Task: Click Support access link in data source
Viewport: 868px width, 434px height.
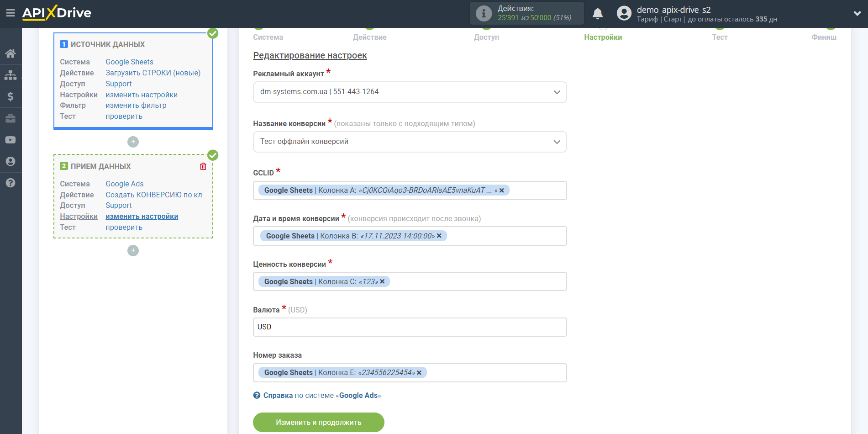Action: coord(119,84)
